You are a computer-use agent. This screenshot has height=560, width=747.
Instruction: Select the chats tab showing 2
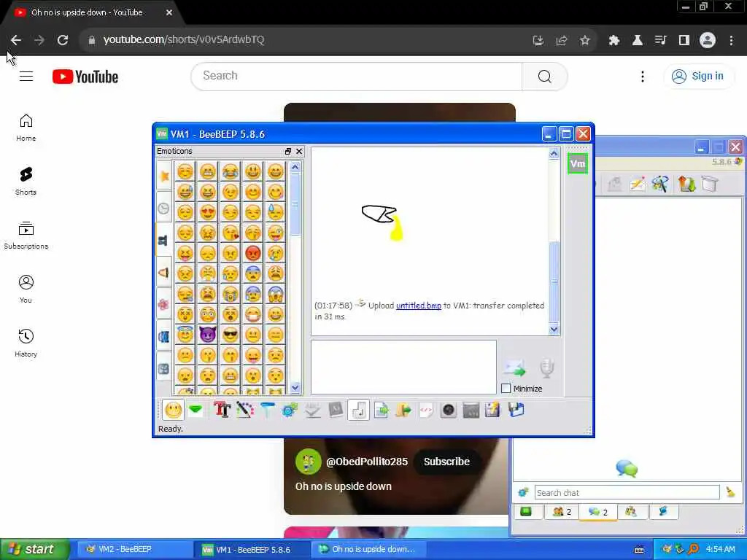(x=598, y=512)
